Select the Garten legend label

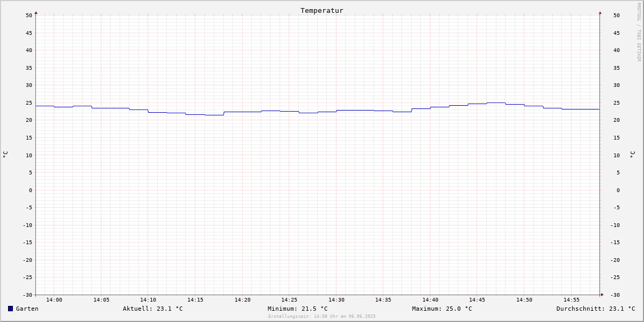[x=27, y=309]
